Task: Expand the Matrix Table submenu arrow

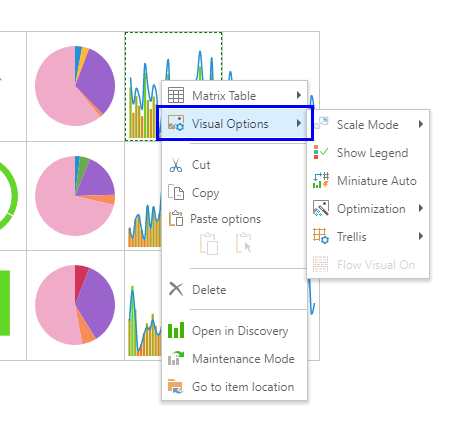Action: point(299,95)
